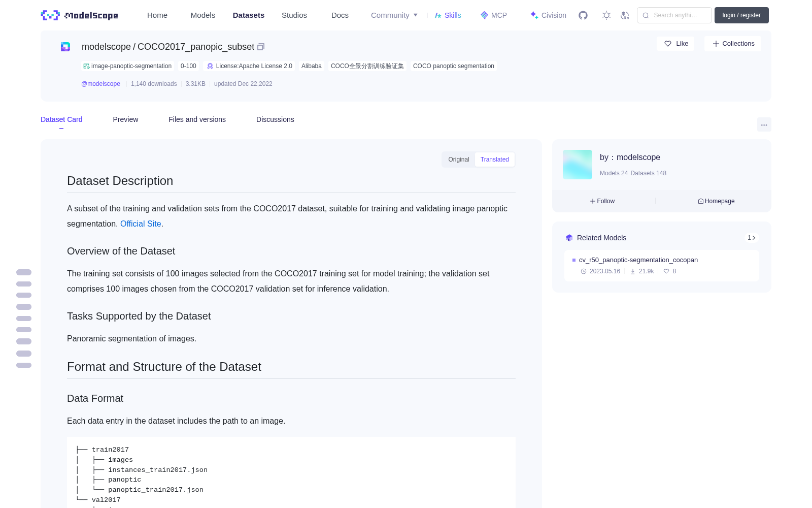Image resolution: width=812 pixels, height=508 pixels.
Task: Like this dataset
Action: 675,44
